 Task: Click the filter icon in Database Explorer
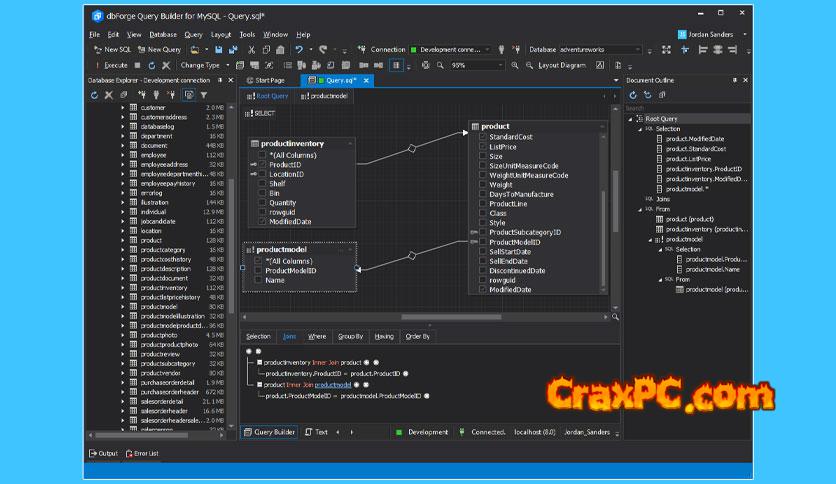click(x=204, y=95)
